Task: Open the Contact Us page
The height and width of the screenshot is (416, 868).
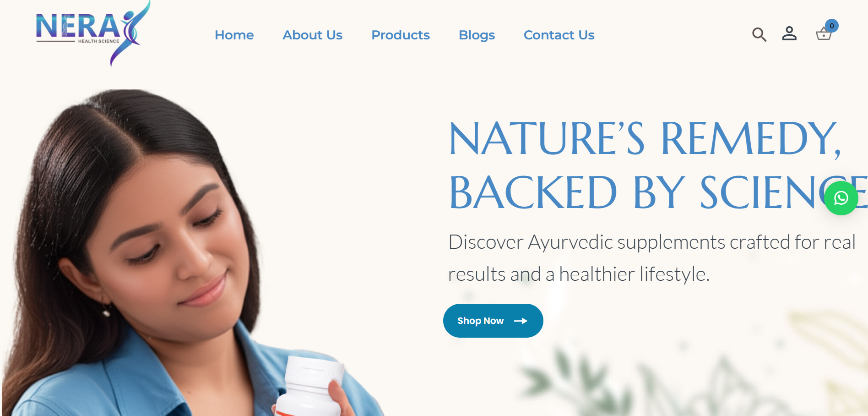Action: (559, 35)
